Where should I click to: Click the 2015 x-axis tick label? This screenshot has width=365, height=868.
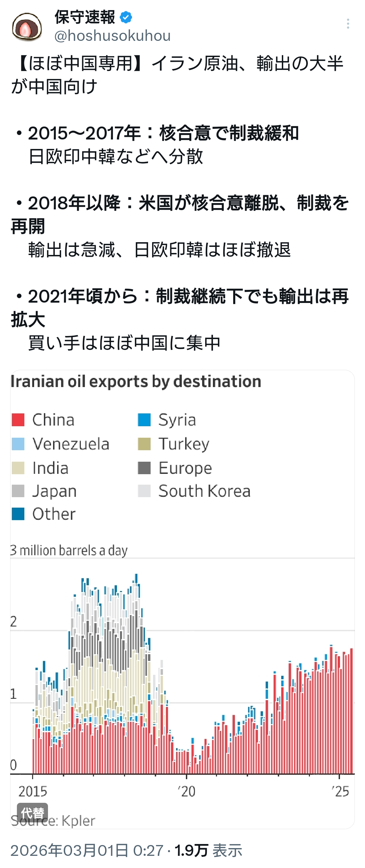click(33, 791)
